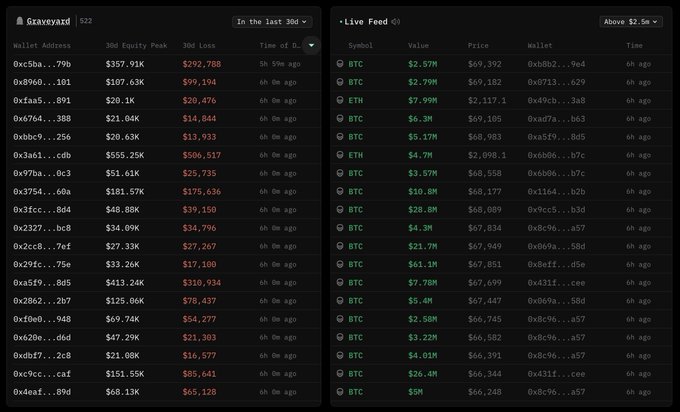Click the coin icon in the $61.1M BTC row
Screen dimensions: 680x412
click(340, 264)
